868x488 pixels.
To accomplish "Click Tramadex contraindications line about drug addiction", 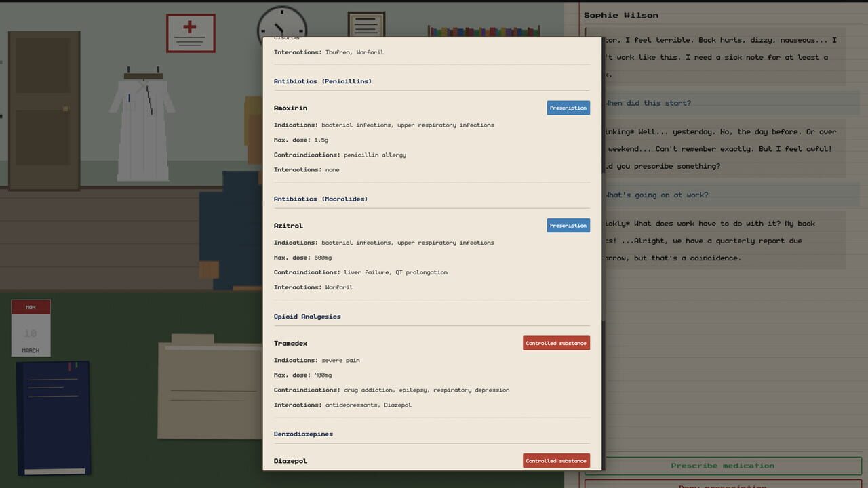I will [x=391, y=390].
